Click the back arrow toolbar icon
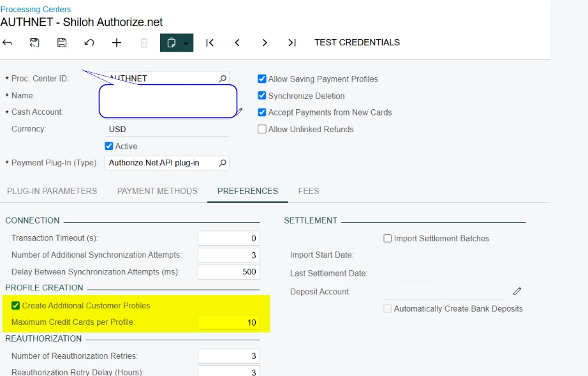588x376 pixels. coord(7,43)
